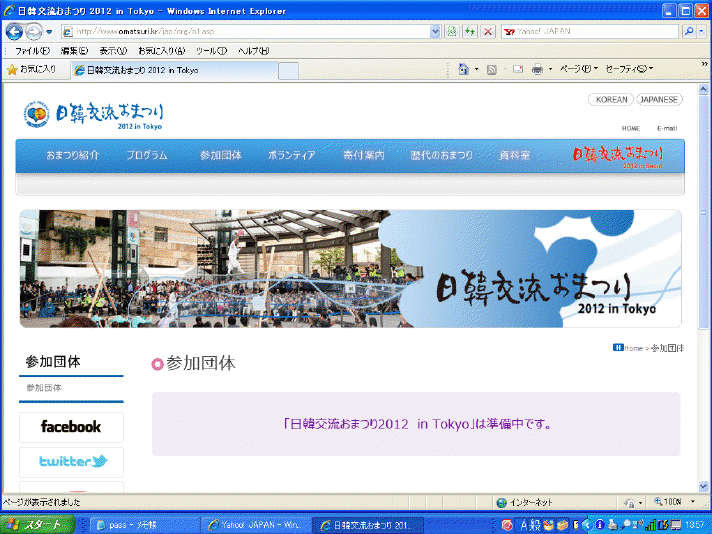Switch language with the KOREAN button
Viewport: 712px width, 534px height.
click(611, 99)
